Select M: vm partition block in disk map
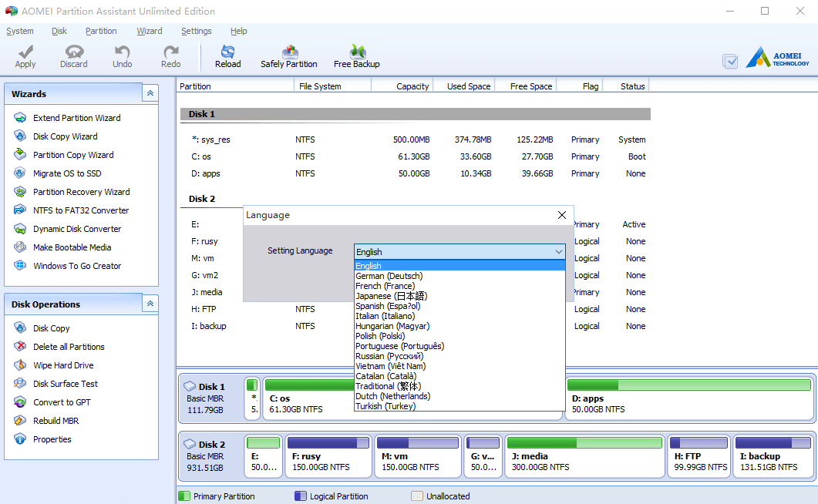The height and width of the screenshot is (504, 818). click(418, 456)
